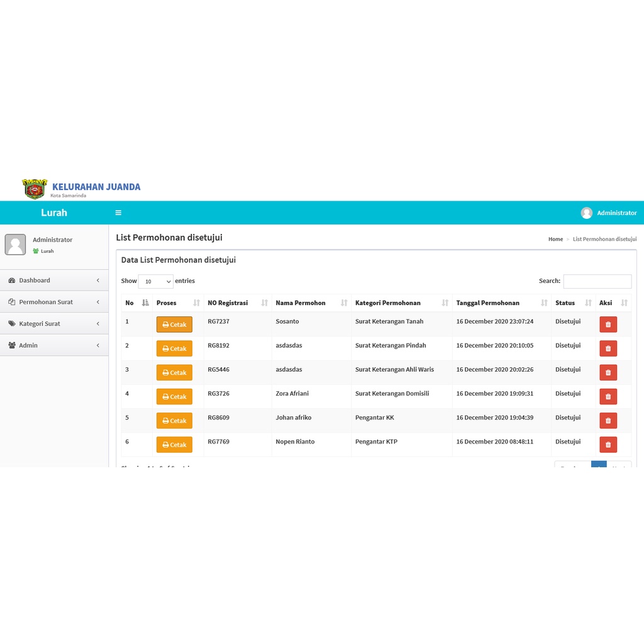Delete the Sosanto request with trash icon
644x644 pixels.
pyautogui.click(x=608, y=325)
